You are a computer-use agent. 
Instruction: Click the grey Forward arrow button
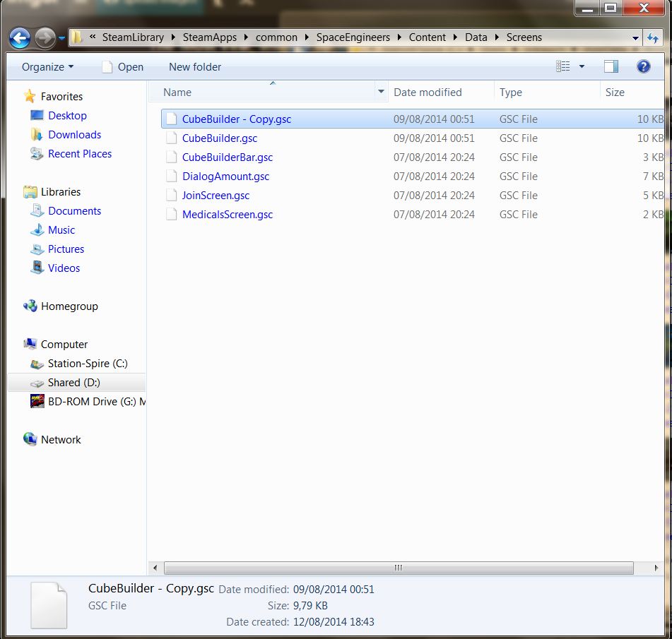click(45, 38)
